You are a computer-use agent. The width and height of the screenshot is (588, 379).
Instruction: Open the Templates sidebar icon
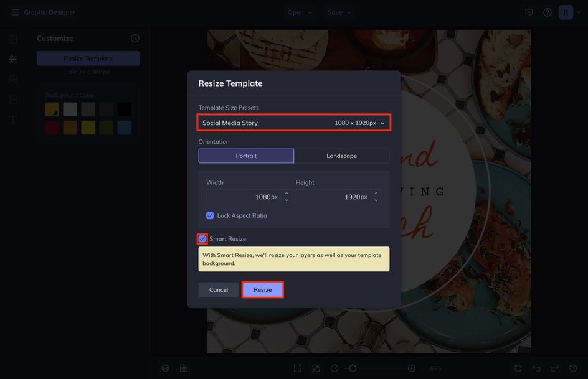(13, 80)
